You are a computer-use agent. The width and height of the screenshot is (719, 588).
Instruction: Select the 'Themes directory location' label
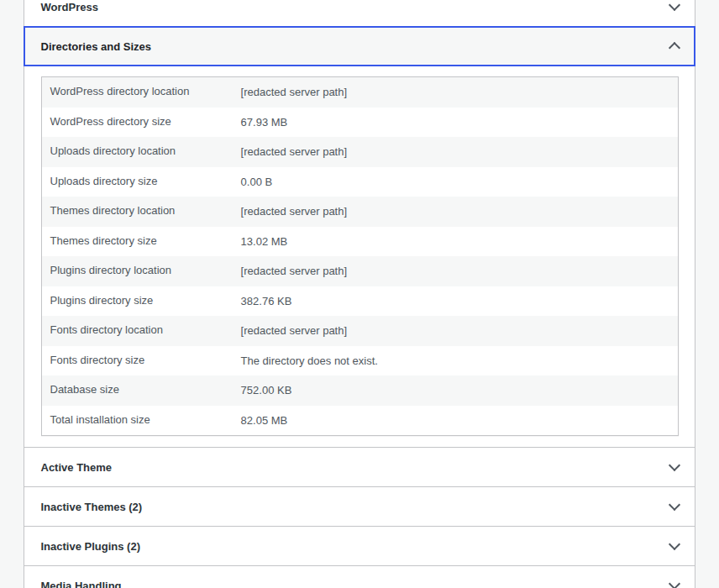[x=113, y=211]
